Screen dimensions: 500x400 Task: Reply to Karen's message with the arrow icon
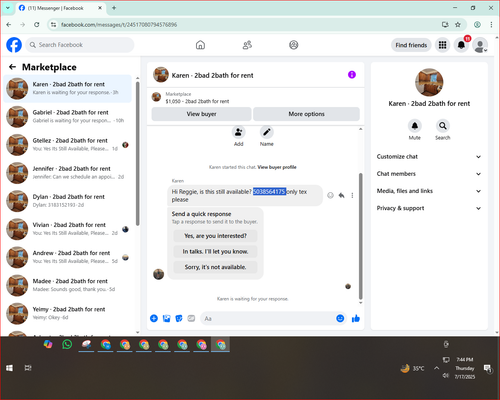(x=341, y=195)
